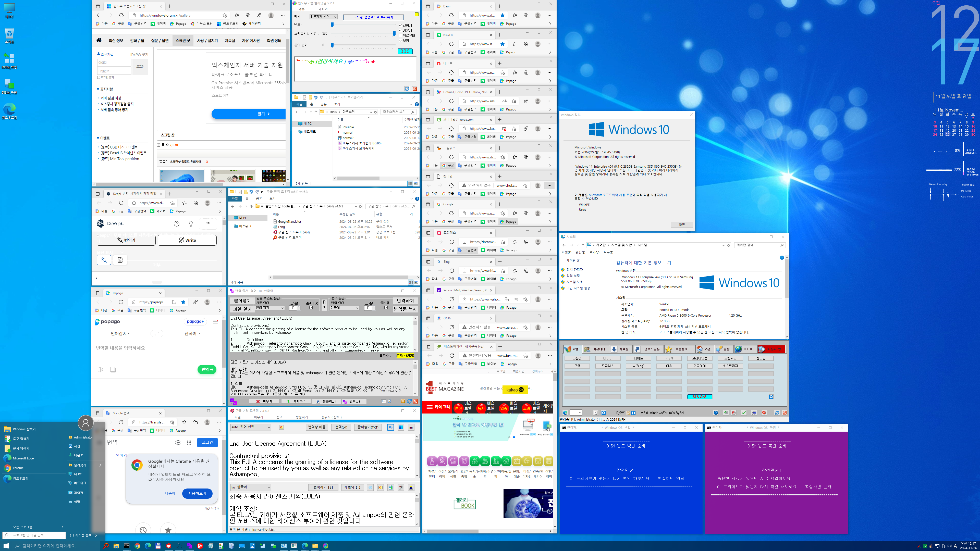Open the auto 언어 선택 source language dropdown
This screenshot has width=980, height=551.
251,427
